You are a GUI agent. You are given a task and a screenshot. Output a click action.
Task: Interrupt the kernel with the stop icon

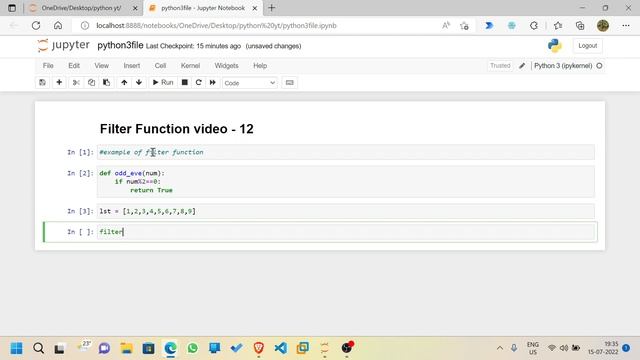click(184, 82)
